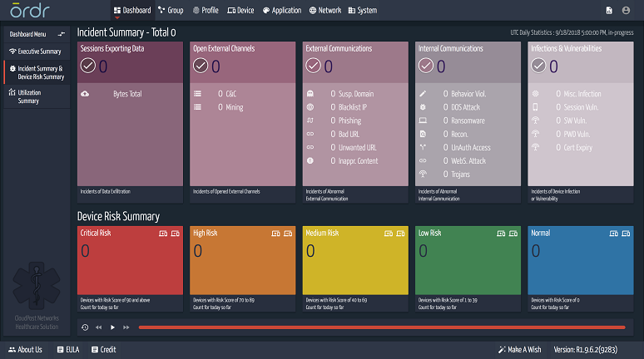Collapse the Dashboard Menu sidebar
This screenshot has width=644, height=359.
61,34
